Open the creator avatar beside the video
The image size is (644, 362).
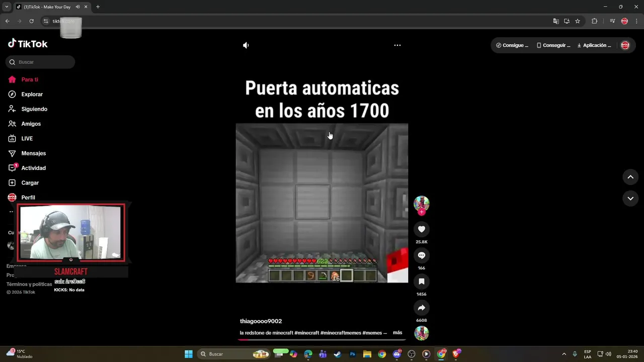(422, 203)
